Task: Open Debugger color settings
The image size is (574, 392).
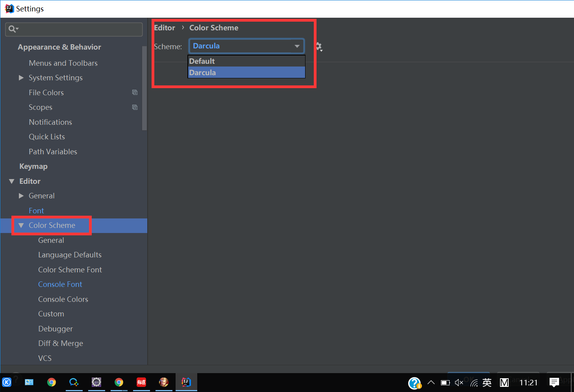Action: click(56, 329)
